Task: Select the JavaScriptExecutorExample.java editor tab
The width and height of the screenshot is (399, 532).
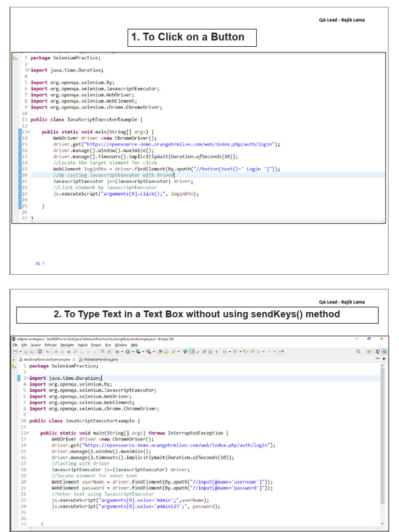Action: tap(47, 360)
